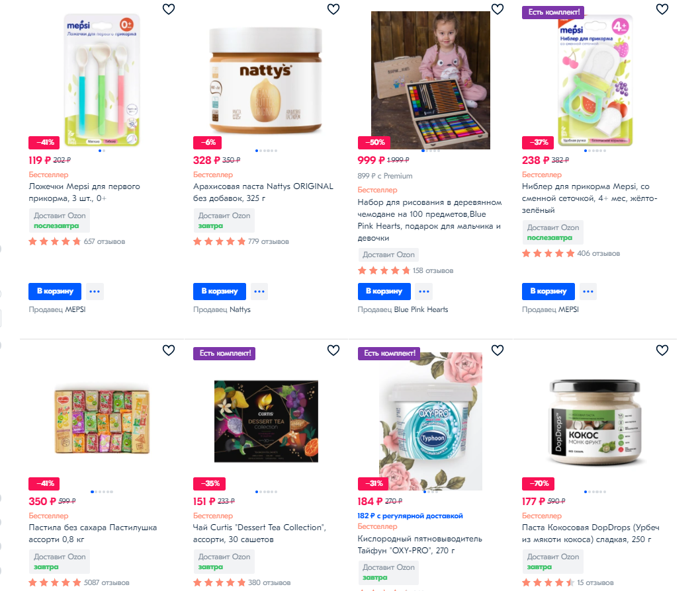Image resolution: width=700 pixels, height=591 pixels.
Task: Open three-dot menu for Nattys paste
Action: (x=259, y=292)
